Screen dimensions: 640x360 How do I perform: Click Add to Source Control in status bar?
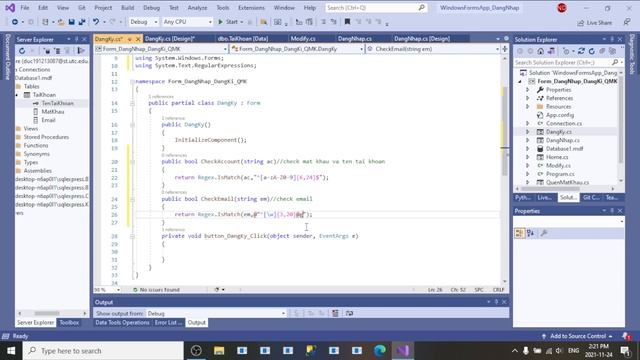(x=578, y=336)
